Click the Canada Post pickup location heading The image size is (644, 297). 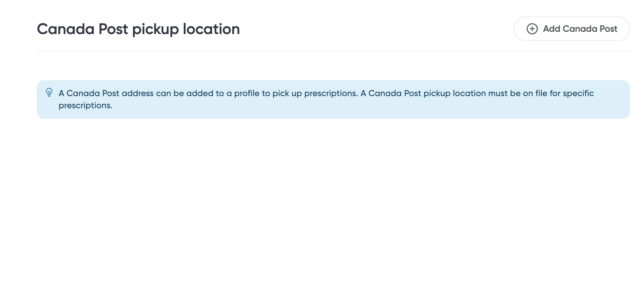138,29
